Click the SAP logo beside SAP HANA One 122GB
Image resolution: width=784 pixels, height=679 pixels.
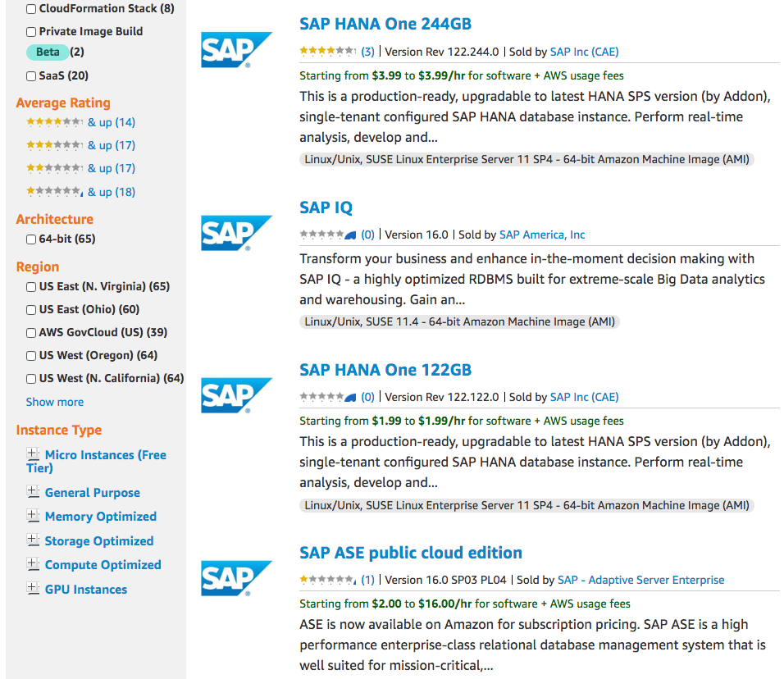236,395
